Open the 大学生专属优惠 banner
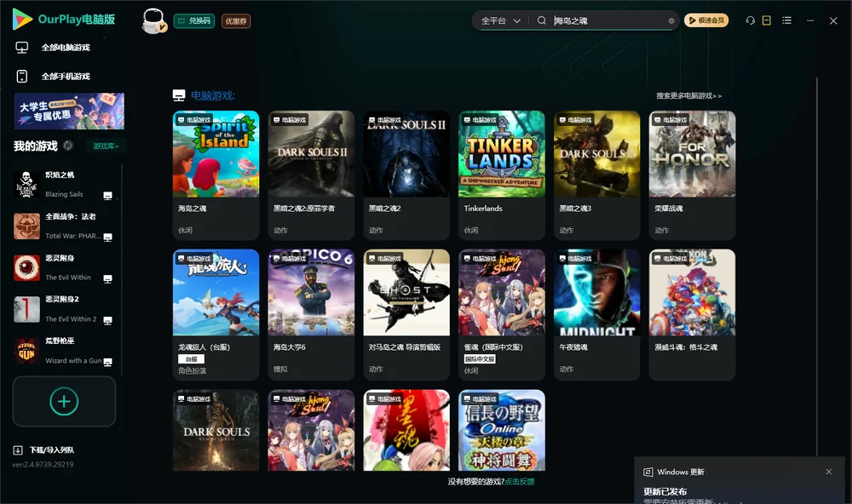This screenshot has width=852, height=504. coord(69,112)
